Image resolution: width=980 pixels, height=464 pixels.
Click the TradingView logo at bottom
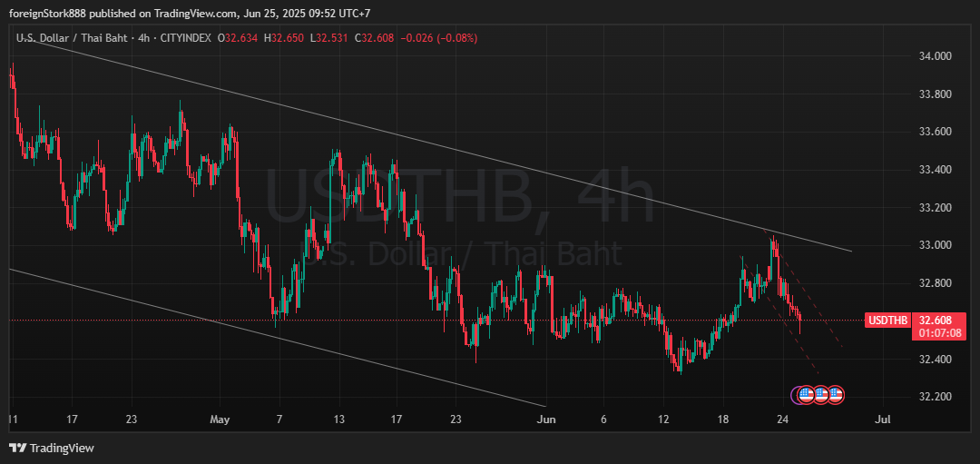coord(51,448)
